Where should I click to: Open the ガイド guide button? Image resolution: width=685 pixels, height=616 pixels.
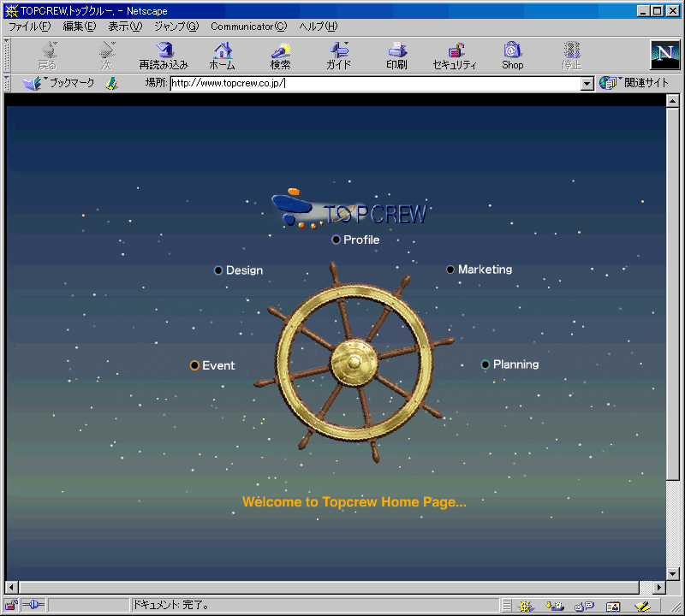tap(338, 56)
